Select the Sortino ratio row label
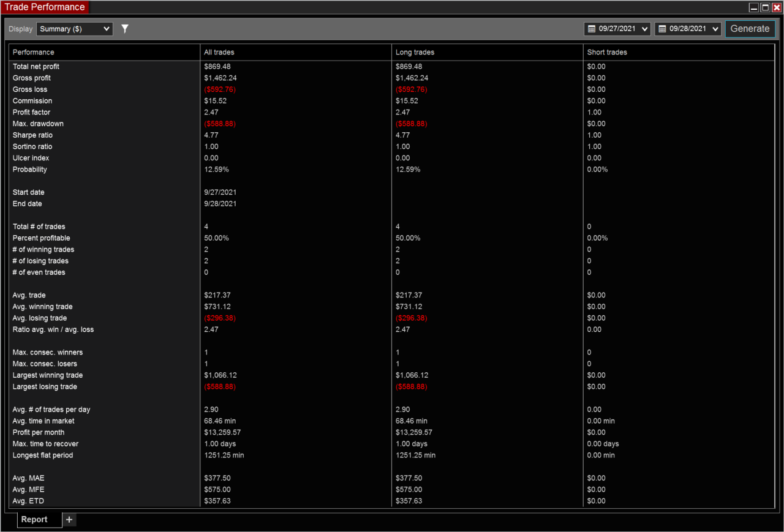This screenshot has width=784, height=532. click(x=32, y=146)
